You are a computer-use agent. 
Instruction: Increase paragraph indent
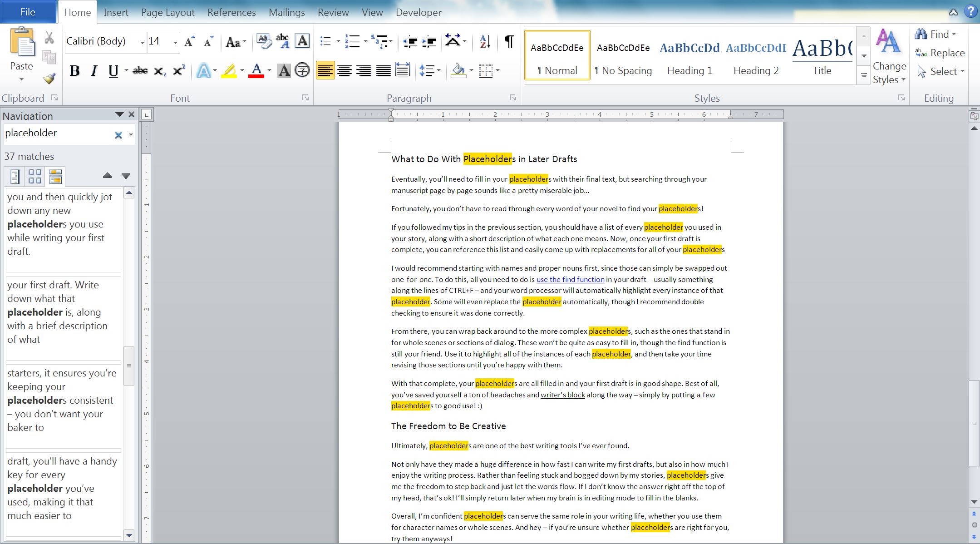[x=429, y=42]
